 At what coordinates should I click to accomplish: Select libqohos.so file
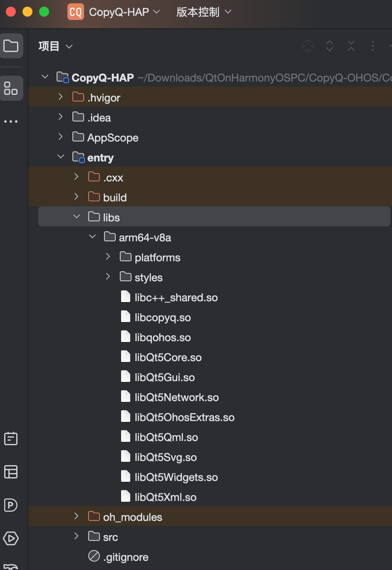[163, 337]
